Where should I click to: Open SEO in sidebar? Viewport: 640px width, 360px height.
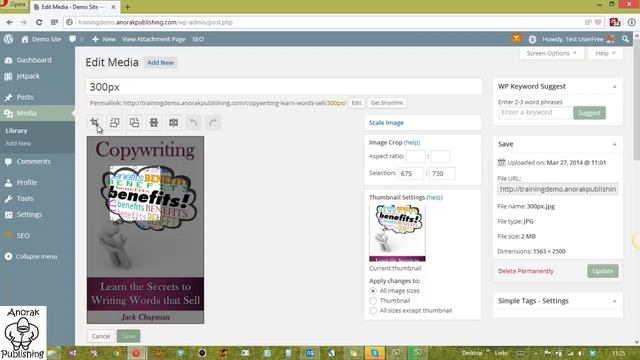(23, 236)
